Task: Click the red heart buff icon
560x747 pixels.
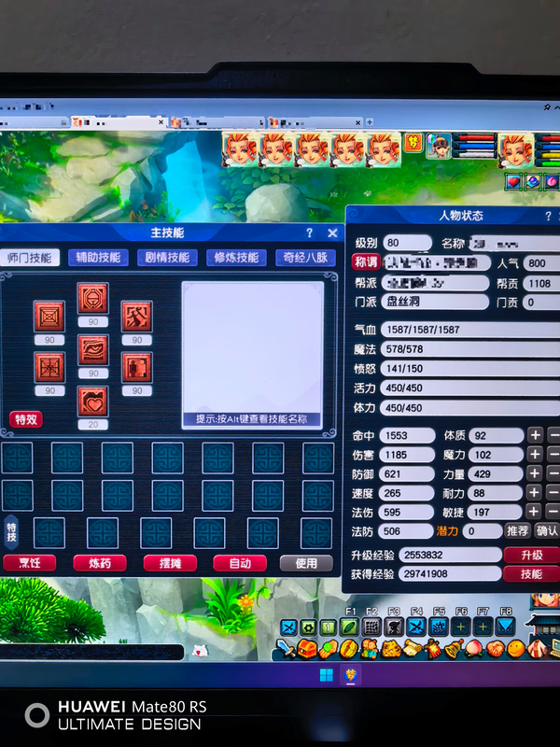Action: coord(512,181)
